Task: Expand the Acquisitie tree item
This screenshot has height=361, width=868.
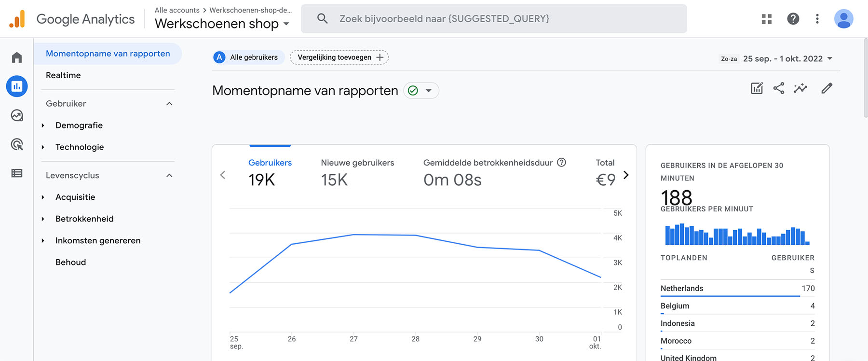Action: (x=43, y=197)
